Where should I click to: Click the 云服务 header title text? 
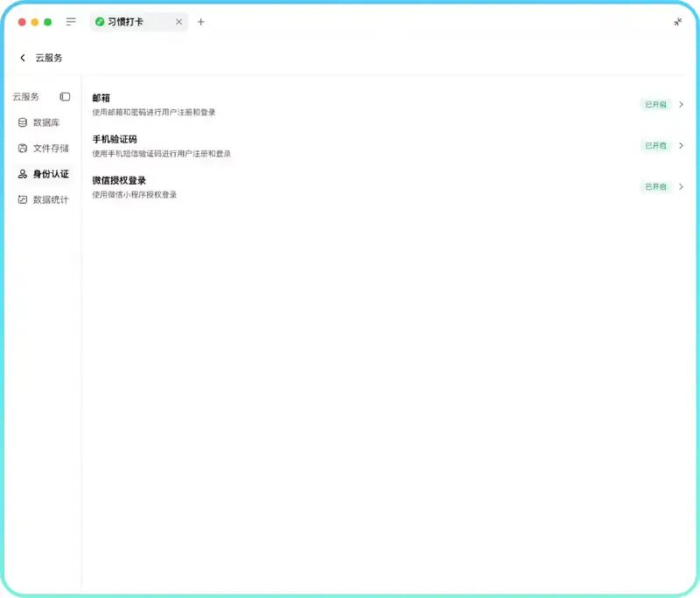point(49,58)
